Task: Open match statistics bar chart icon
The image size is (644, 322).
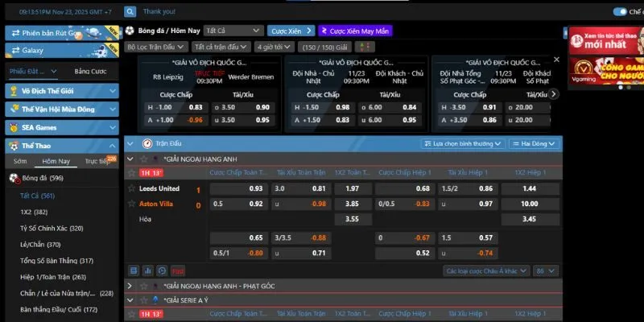Action: click(x=149, y=271)
